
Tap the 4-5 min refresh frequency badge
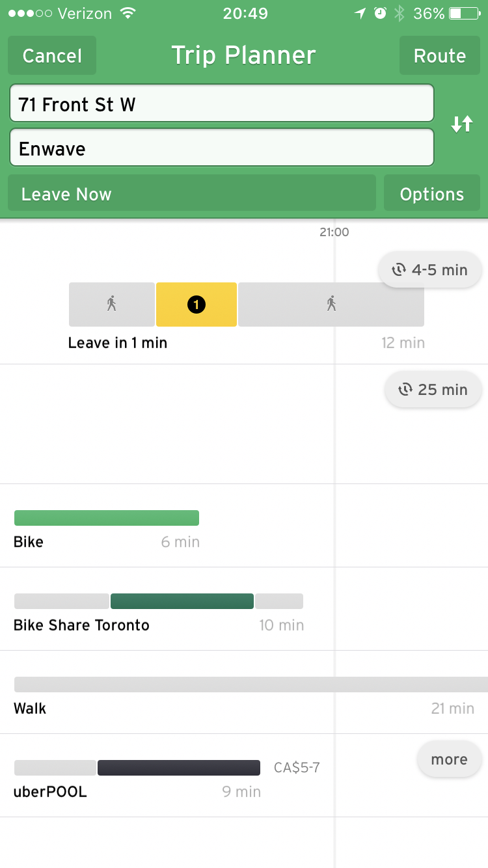pos(430,269)
